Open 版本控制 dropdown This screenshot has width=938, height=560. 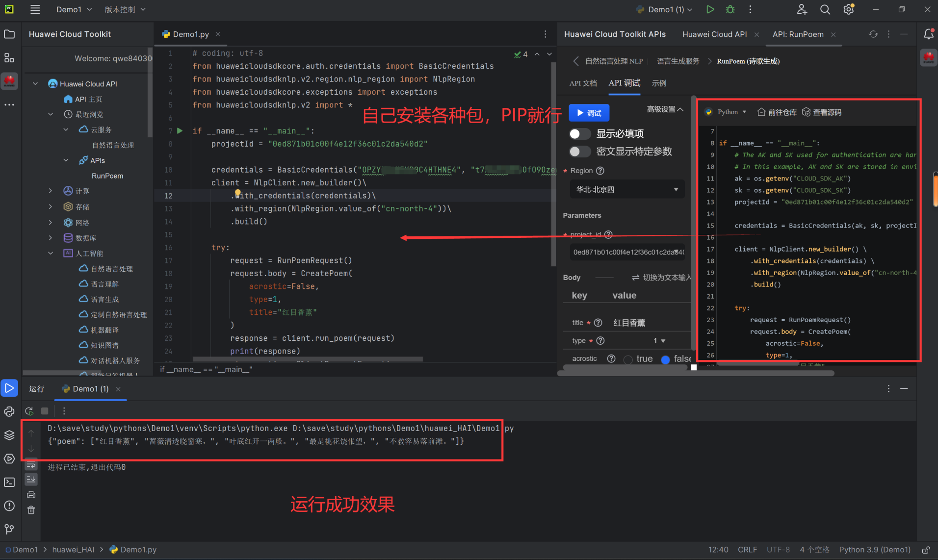tap(125, 9)
